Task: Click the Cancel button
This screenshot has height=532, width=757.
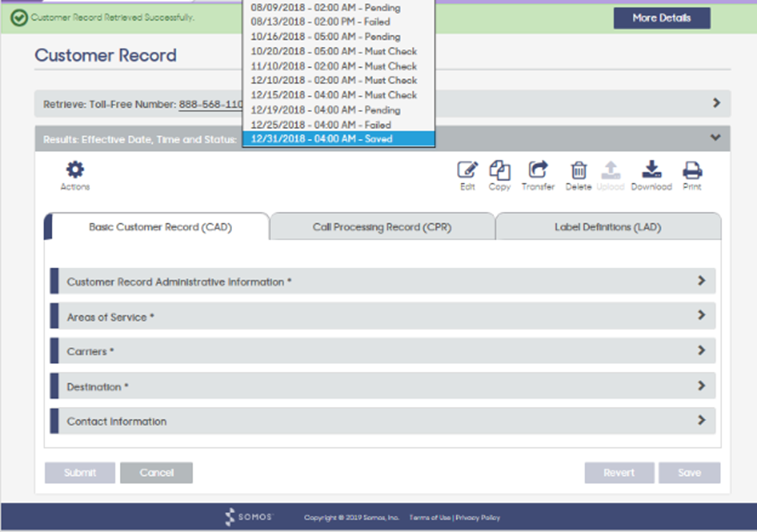Action: pyautogui.click(x=156, y=473)
